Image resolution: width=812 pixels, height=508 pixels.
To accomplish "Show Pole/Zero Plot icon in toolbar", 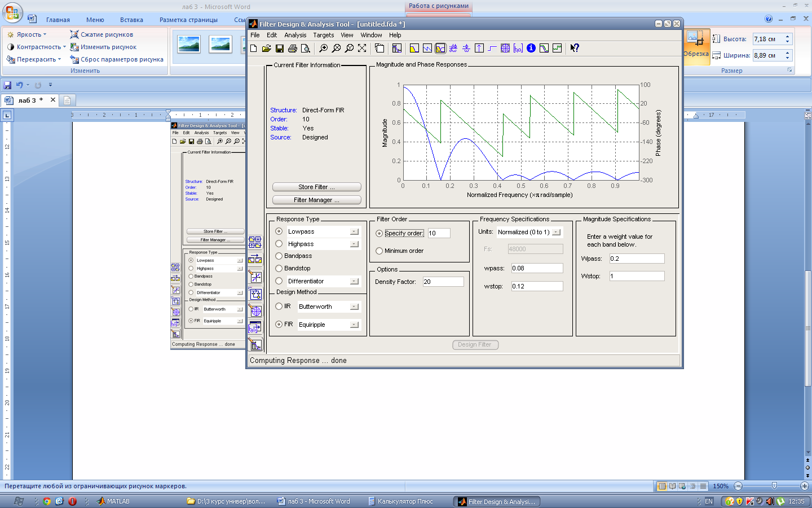I will (505, 49).
